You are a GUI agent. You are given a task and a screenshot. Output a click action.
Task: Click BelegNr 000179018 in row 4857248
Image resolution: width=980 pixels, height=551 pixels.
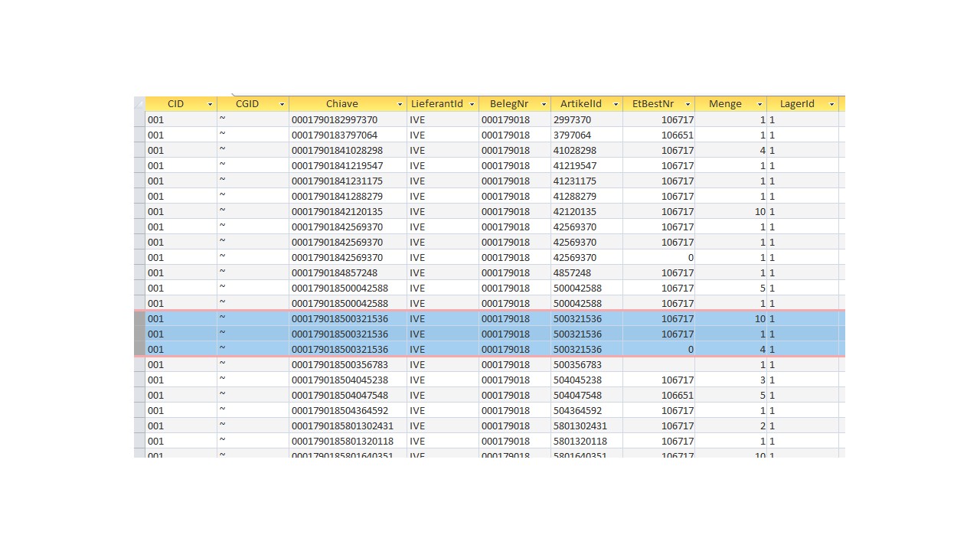514,272
